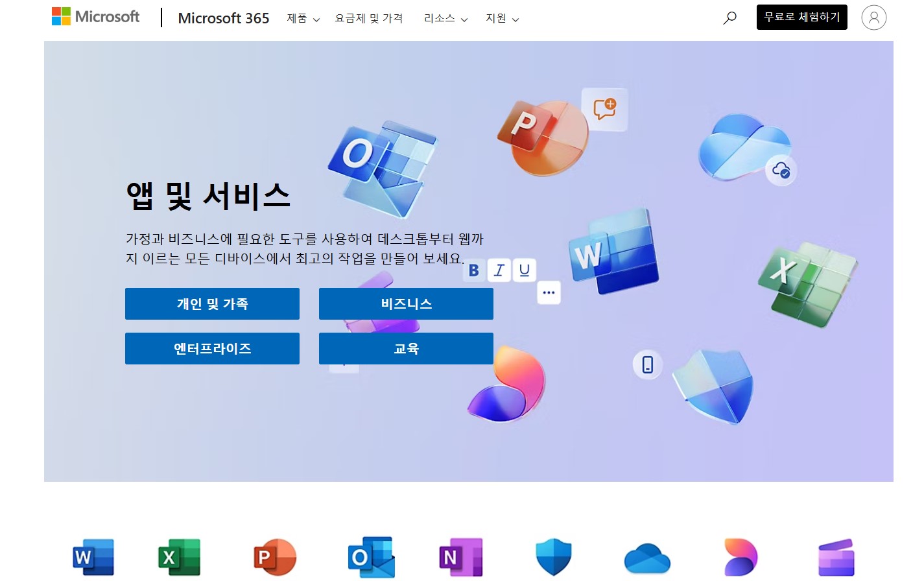Select the 엔터프라이즈 button
This screenshot has width=924, height=581.
click(x=212, y=349)
